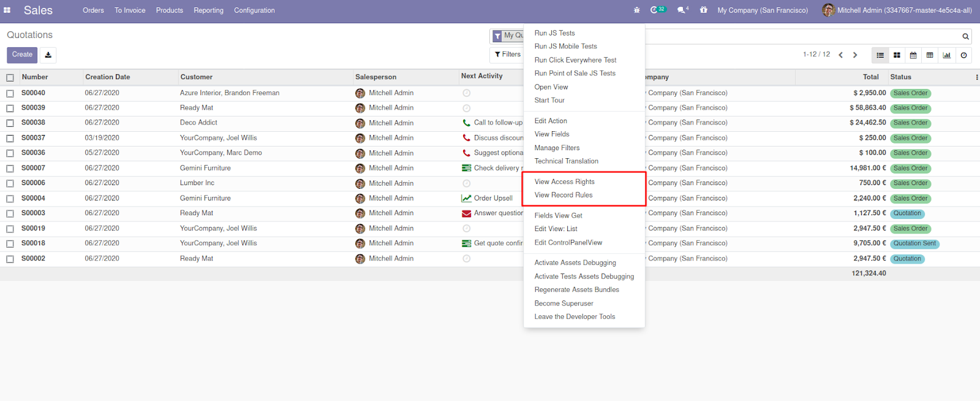Click Sales Order status badge on S00040

(910, 93)
